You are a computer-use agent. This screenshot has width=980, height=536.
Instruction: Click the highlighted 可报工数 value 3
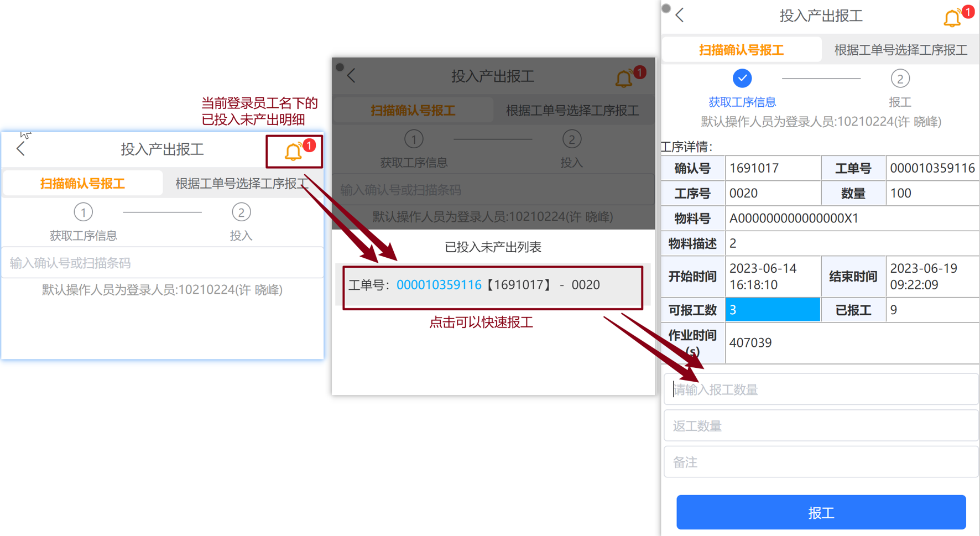click(x=773, y=310)
